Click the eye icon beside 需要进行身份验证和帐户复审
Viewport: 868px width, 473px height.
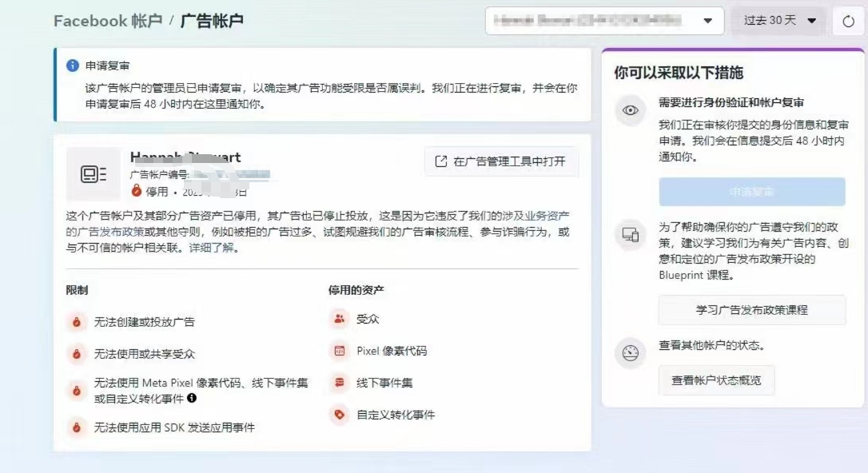(x=630, y=110)
